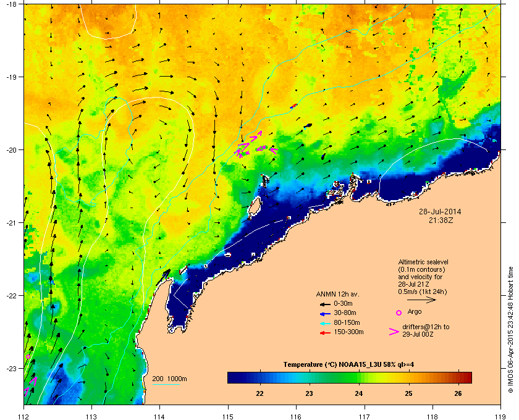Click the cyan 80-150m legend arrow
This screenshot has height=420, width=519.
325,323
